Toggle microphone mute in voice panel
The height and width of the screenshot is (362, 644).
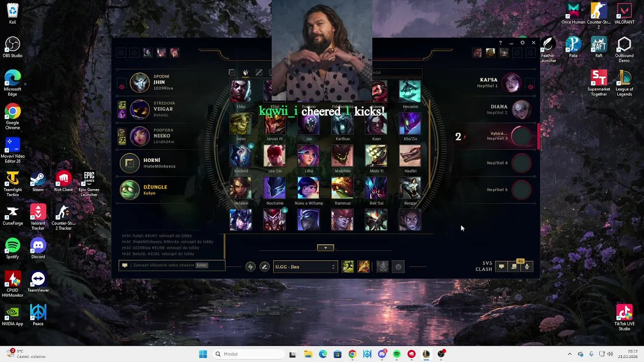(x=527, y=266)
